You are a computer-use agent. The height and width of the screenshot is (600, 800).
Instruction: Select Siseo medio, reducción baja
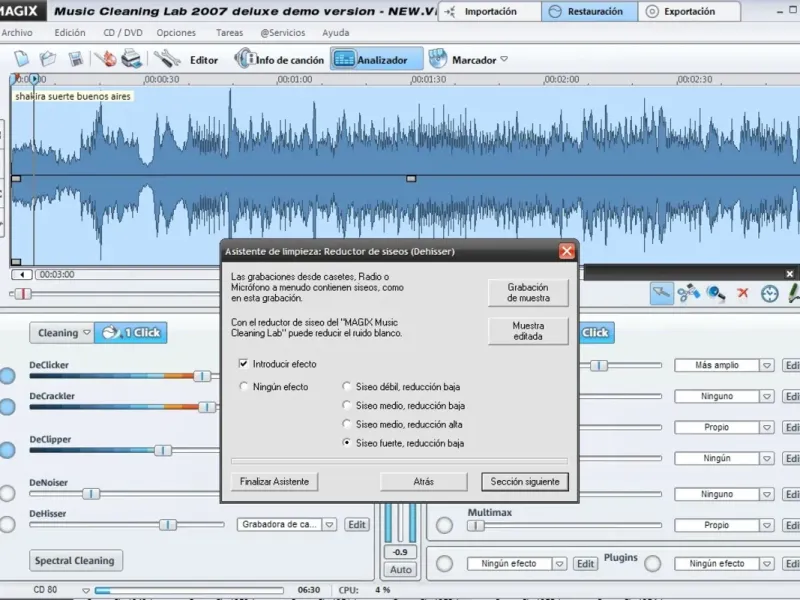347,405
